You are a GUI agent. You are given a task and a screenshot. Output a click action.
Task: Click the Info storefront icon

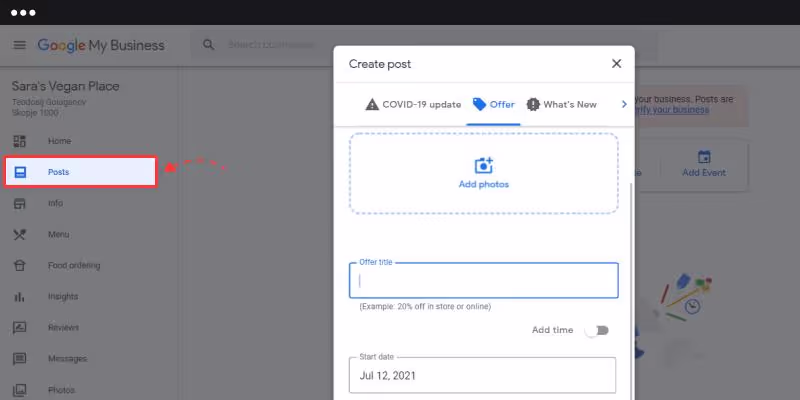(19, 204)
